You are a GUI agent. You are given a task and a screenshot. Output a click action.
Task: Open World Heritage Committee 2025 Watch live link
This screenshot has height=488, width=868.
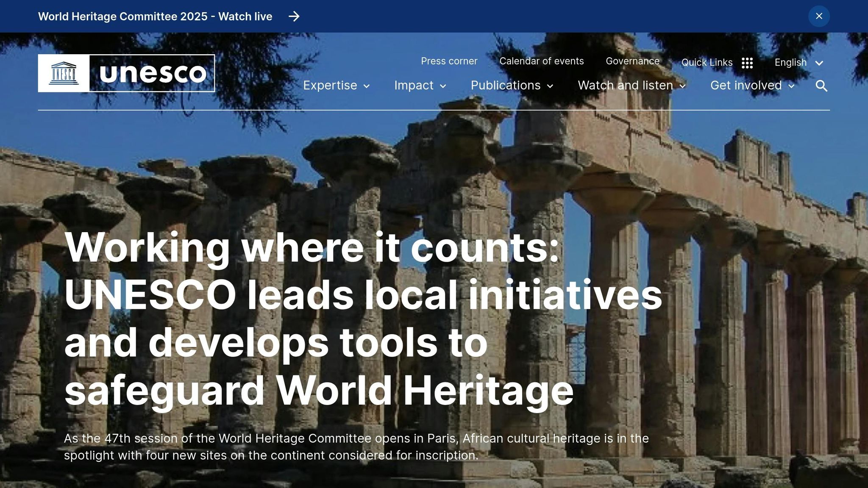click(x=155, y=17)
